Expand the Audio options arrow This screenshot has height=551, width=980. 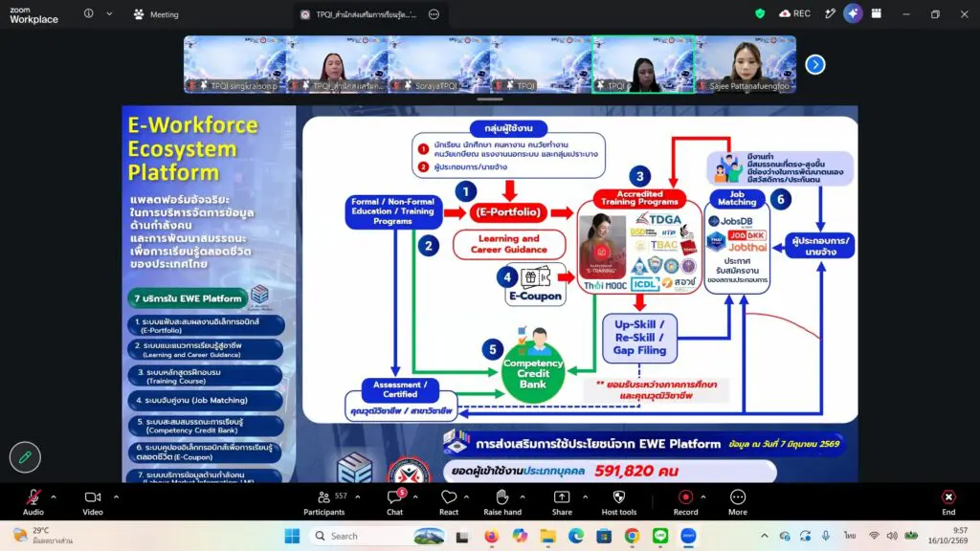tap(54, 497)
